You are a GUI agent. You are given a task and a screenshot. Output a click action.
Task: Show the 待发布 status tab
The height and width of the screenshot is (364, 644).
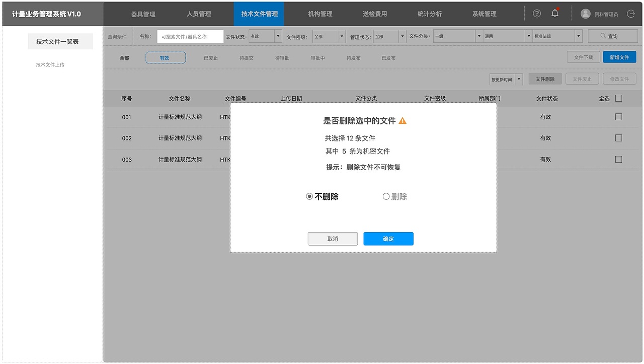click(354, 58)
